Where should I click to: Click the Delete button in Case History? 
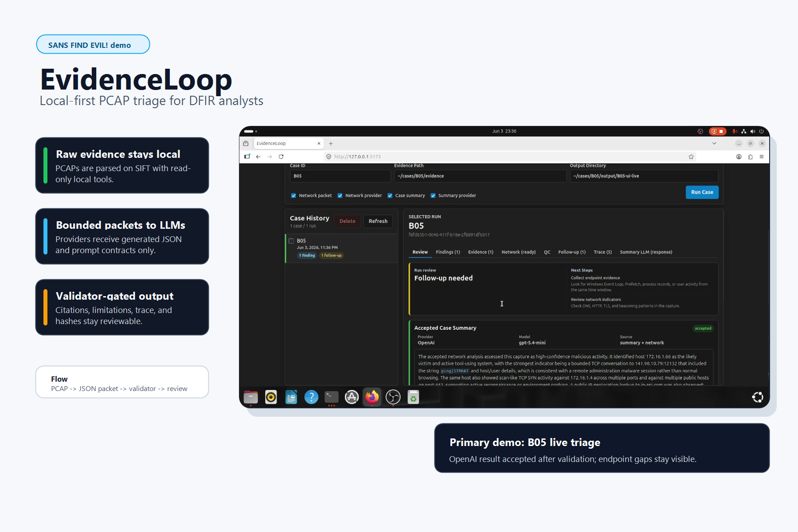pos(348,221)
